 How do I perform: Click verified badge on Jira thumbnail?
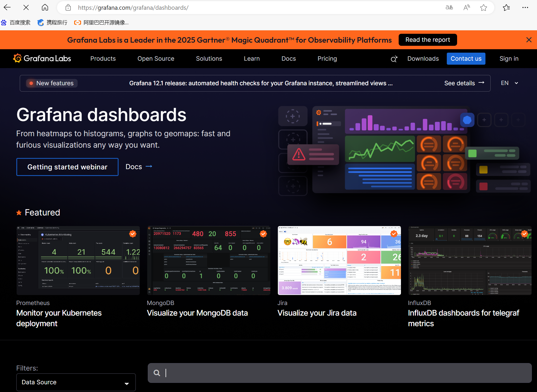tap(394, 234)
